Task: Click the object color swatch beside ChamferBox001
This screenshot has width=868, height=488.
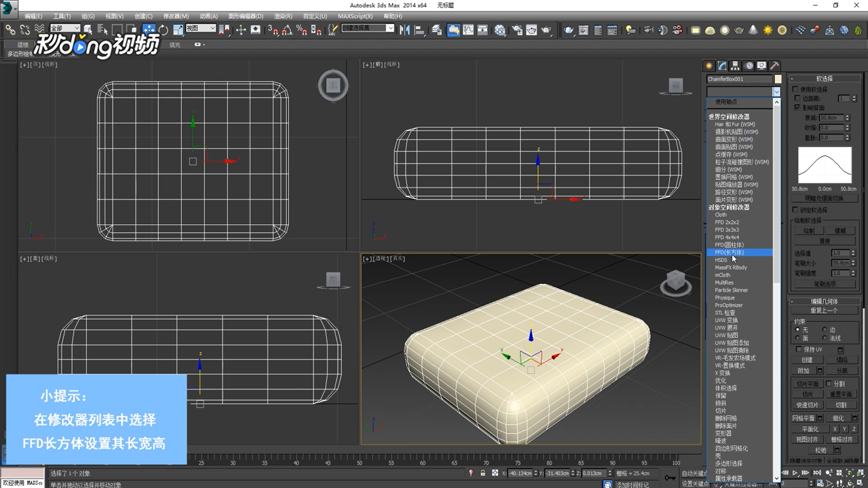Action: coord(778,79)
